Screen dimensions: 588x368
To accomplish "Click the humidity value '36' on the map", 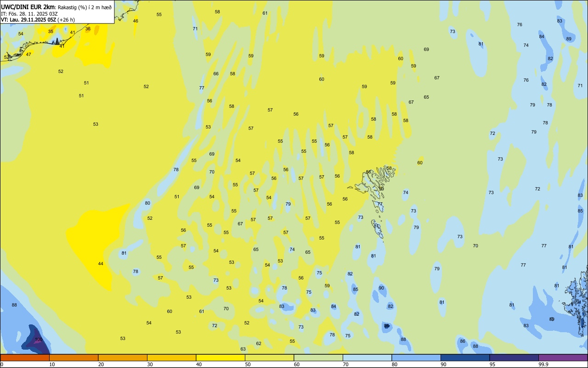I will coord(88,28).
